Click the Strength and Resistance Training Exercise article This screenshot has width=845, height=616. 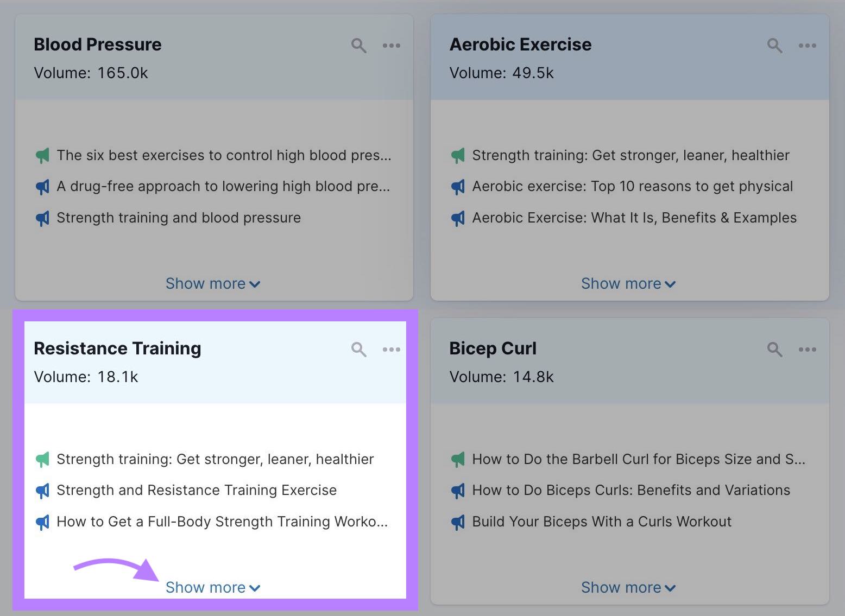pyautogui.click(x=197, y=490)
